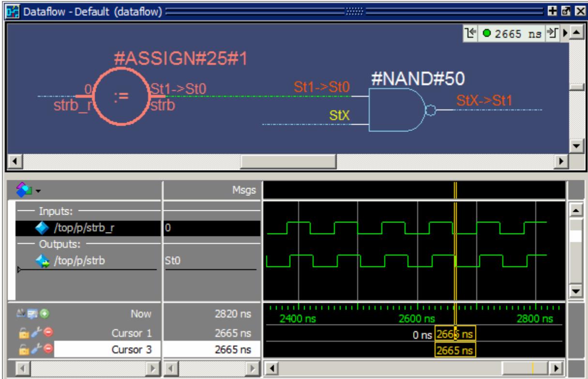Screen dimensions: 588x379
Task: Jump to next transition in dataflow time bar
Action: [x=553, y=33]
